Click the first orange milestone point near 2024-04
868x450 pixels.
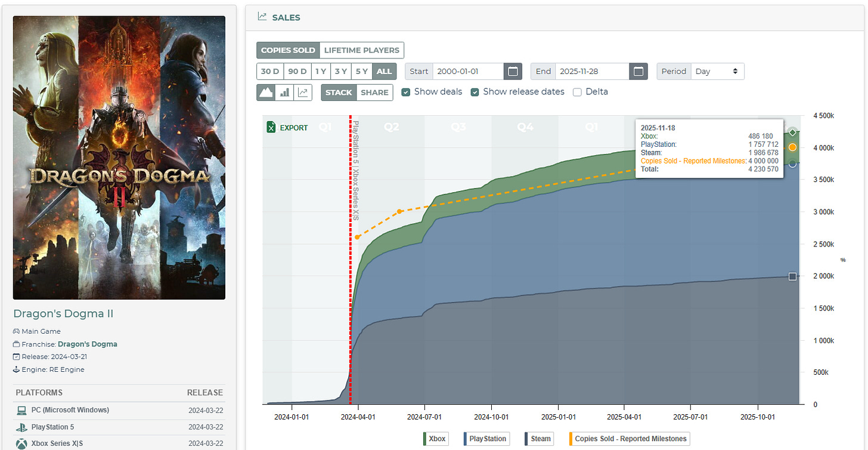pyautogui.click(x=357, y=238)
